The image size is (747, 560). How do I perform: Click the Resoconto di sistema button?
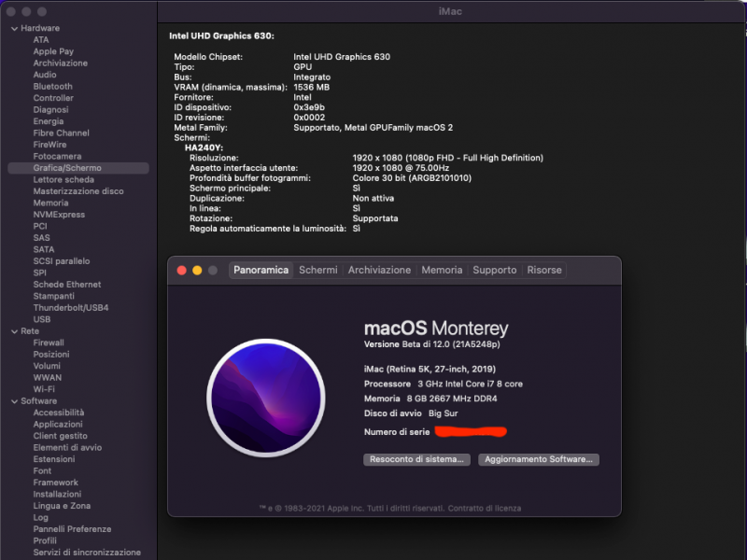416,459
